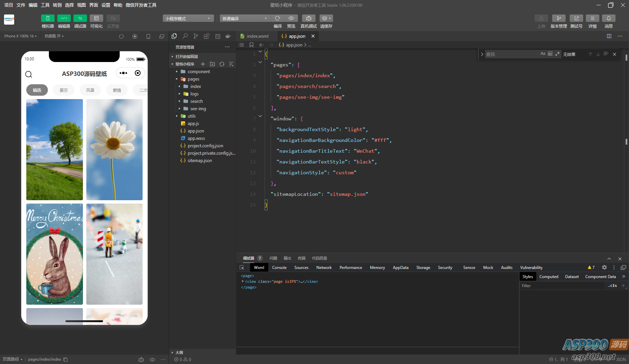629x364 pixels.
Task: Toggle regular expression search option
Action: click(x=558, y=54)
